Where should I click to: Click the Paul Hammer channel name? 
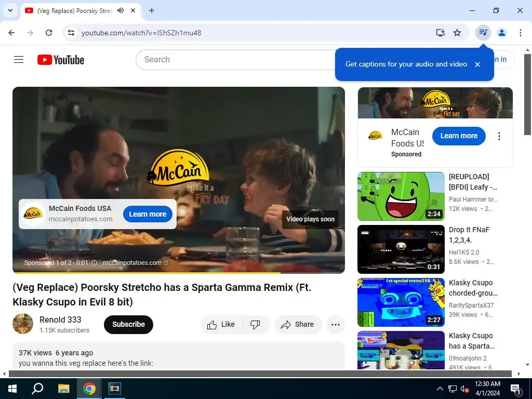(473, 199)
